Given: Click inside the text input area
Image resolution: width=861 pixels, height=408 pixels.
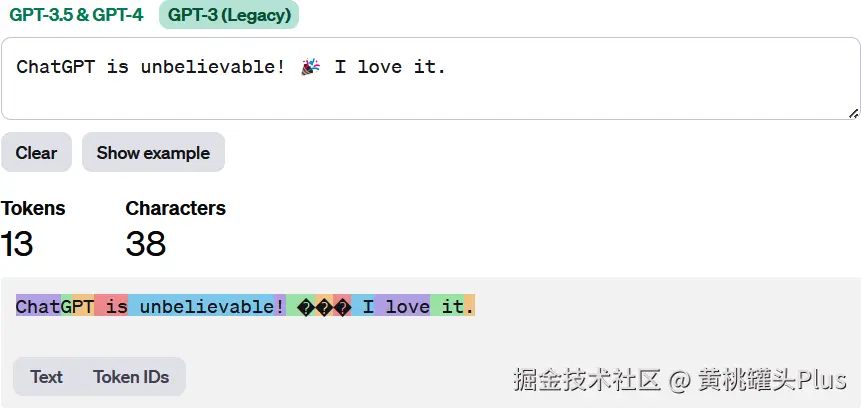Looking at the screenshot, I should (430, 79).
